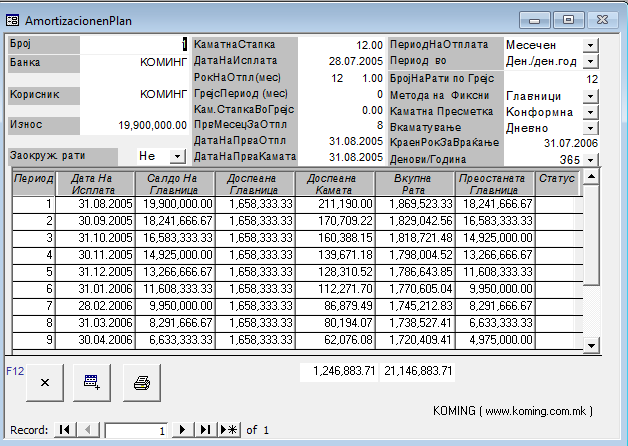Click the X close form button
The image size is (628, 446).
tap(44, 382)
